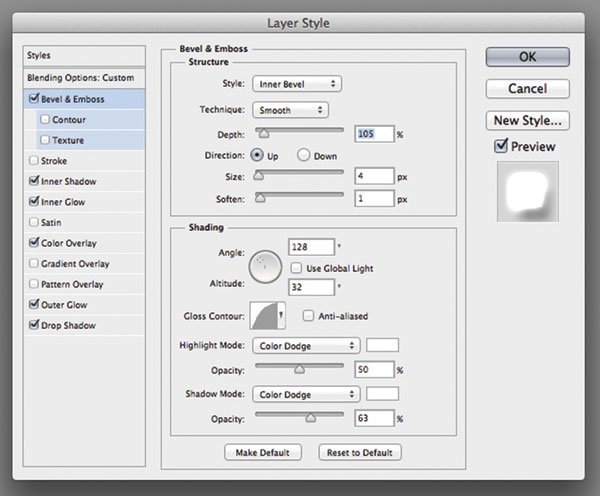Image resolution: width=600 pixels, height=496 pixels.
Task: Click the layer style preview thumbnail
Action: click(527, 192)
